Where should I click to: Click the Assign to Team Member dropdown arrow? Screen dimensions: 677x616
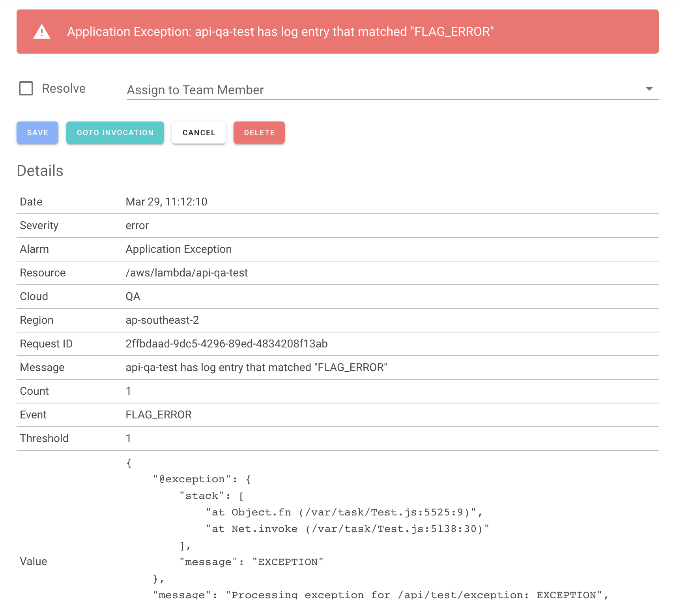(649, 89)
